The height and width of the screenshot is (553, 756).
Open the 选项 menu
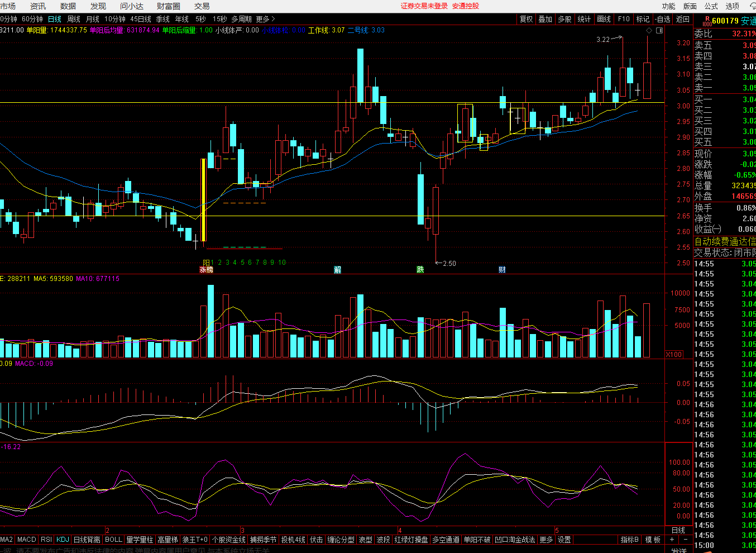point(733,6)
